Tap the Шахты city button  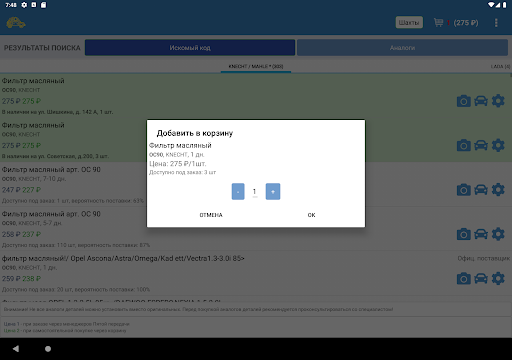coord(409,22)
